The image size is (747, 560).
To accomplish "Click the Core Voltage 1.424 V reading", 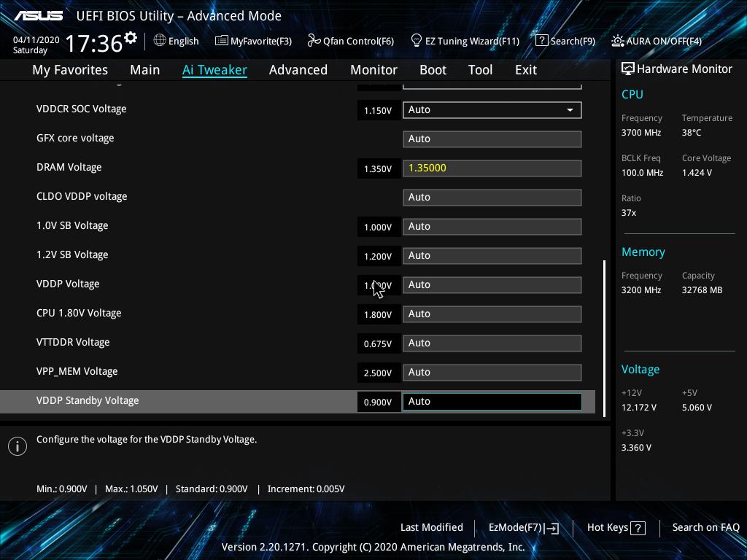I will (x=697, y=173).
